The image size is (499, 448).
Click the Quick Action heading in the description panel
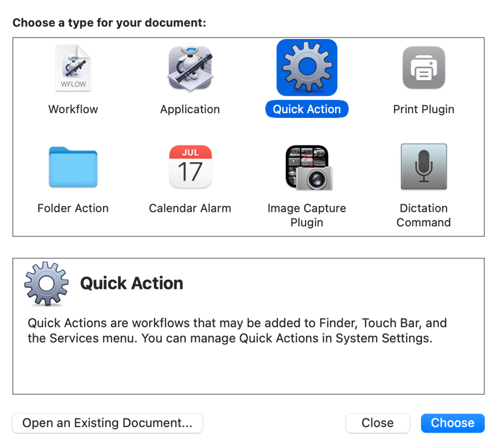[131, 283]
